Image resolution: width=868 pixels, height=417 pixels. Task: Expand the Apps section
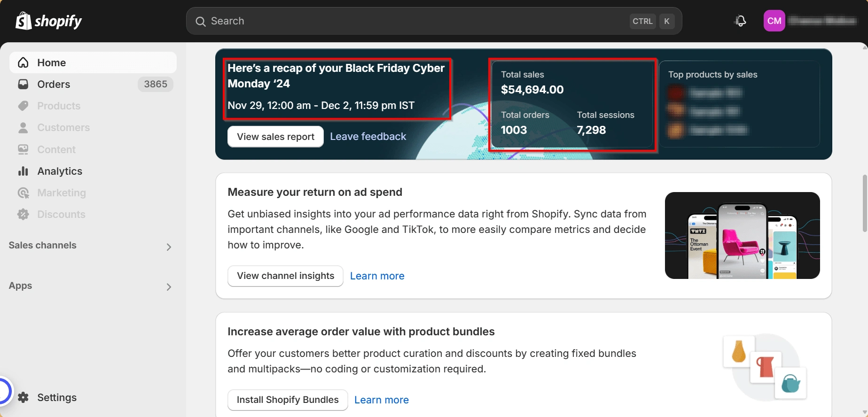click(x=169, y=287)
